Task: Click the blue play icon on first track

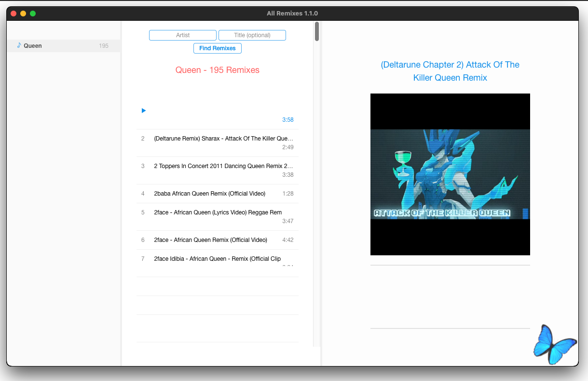Action: point(144,111)
